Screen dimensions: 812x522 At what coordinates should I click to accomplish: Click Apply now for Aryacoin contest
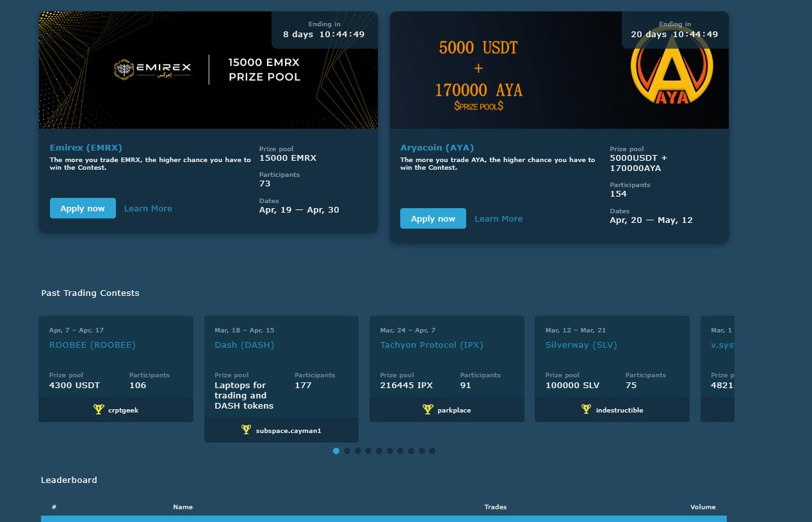433,218
